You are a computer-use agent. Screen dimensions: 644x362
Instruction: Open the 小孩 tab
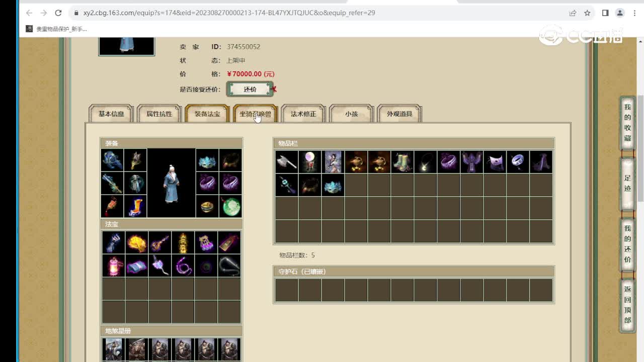[351, 114]
